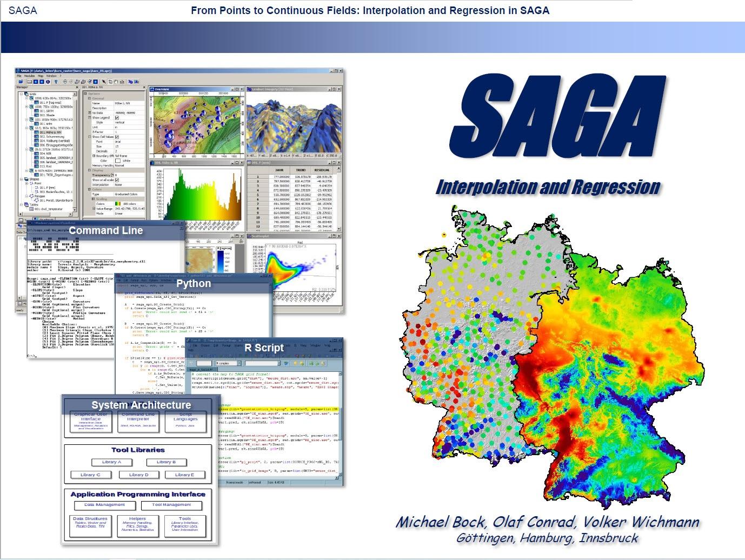Click the Tables icon in Manager tree
The height and width of the screenshot is (560, 745).
pyautogui.click(x=26, y=205)
